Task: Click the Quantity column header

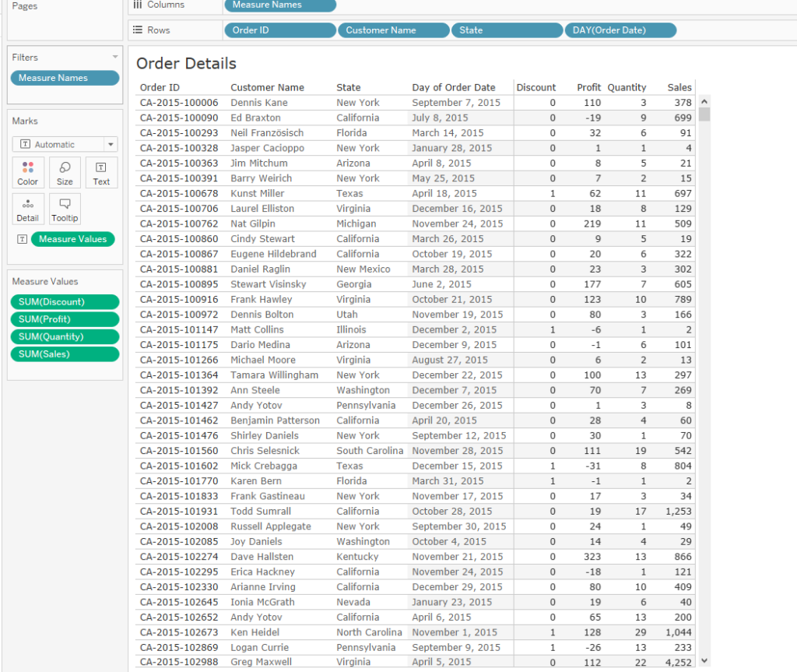Action: coord(627,87)
